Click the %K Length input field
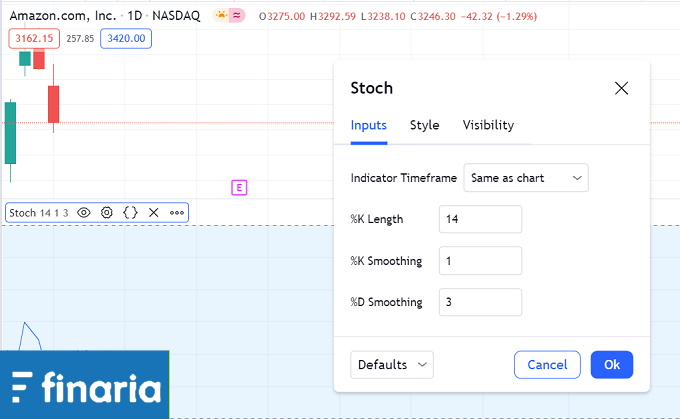The width and height of the screenshot is (680, 419). pos(480,219)
